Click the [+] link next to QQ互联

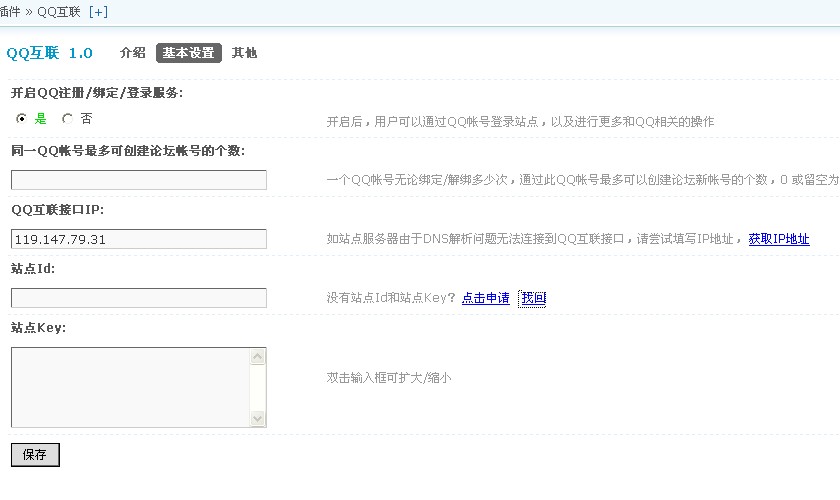point(98,12)
